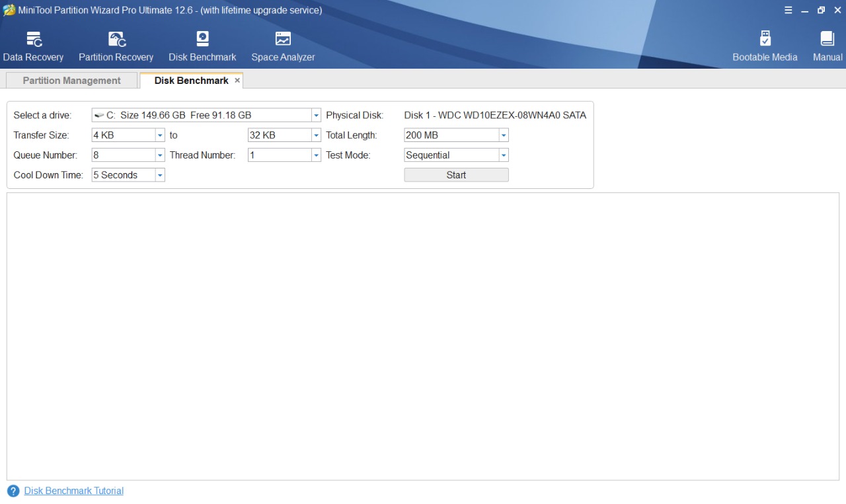
Task: Click the hamburger menu icon in title bar
Action: [x=788, y=10]
